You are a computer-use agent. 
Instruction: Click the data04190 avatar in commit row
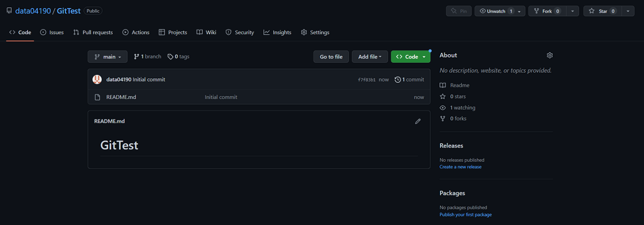pos(97,79)
